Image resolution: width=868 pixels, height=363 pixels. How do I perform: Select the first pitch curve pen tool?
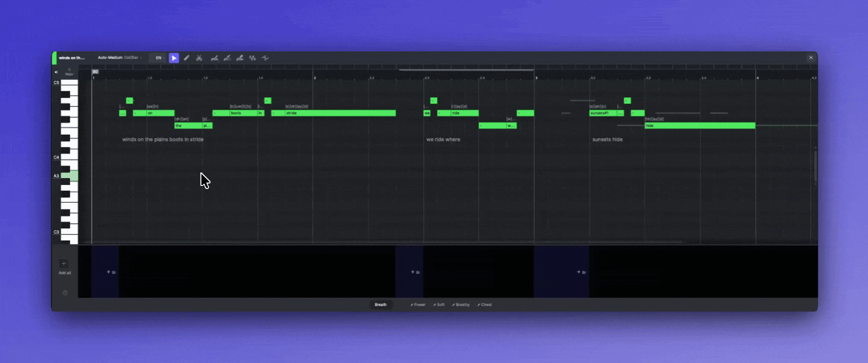pyautogui.click(x=215, y=58)
